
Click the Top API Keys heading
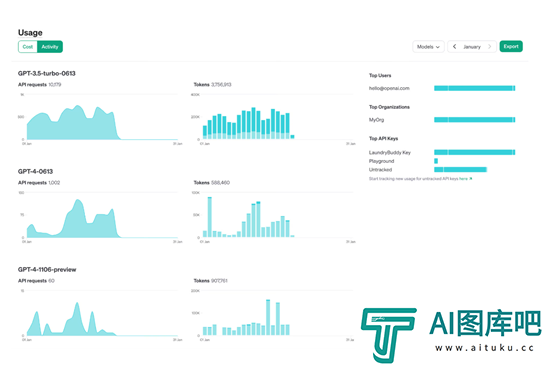click(383, 138)
